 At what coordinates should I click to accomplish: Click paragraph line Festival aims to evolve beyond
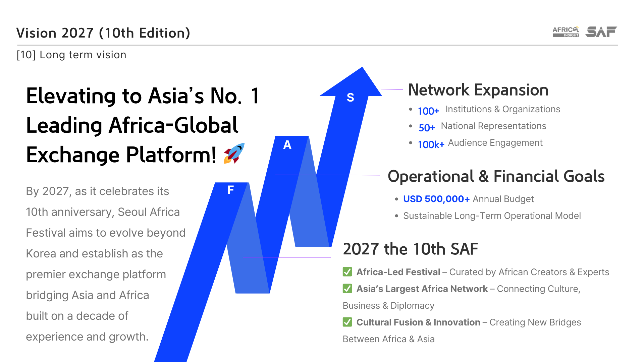pyautogui.click(x=106, y=233)
